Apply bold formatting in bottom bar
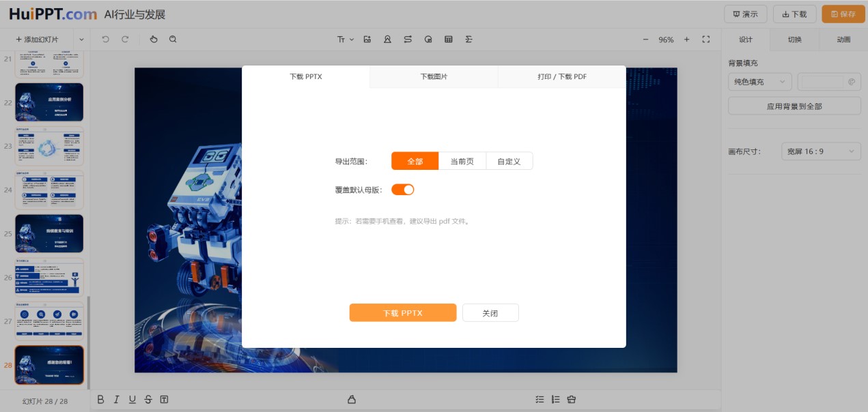 point(100,399)
